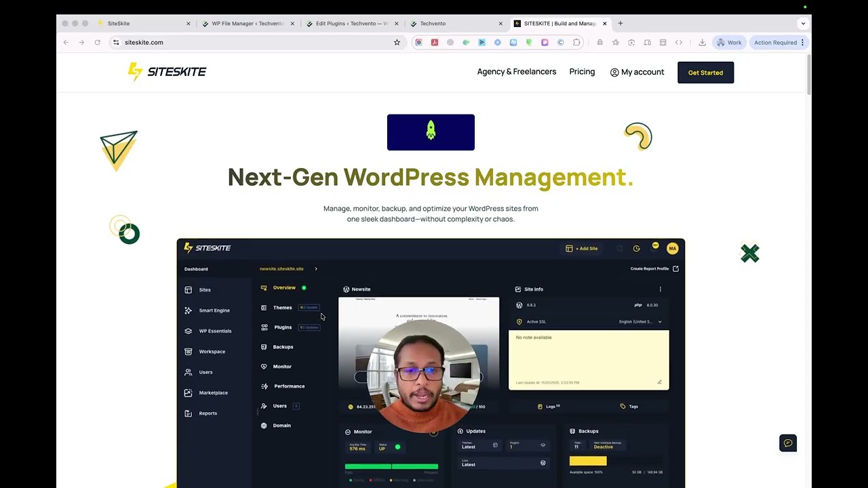
Task: Expand the English (United S... language dropdown
Action: point(640,322)
